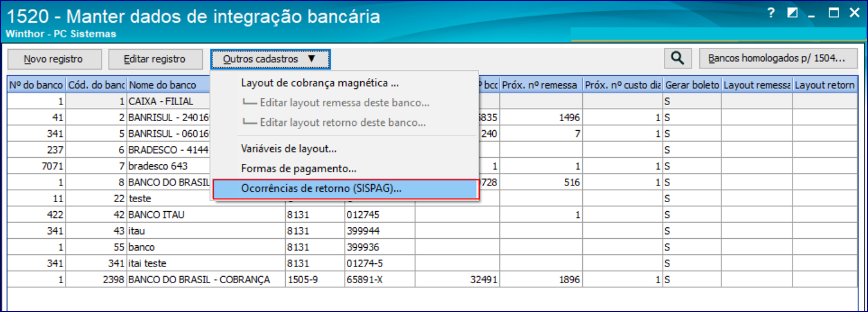Click remessa value 516

tap(541, 182)
